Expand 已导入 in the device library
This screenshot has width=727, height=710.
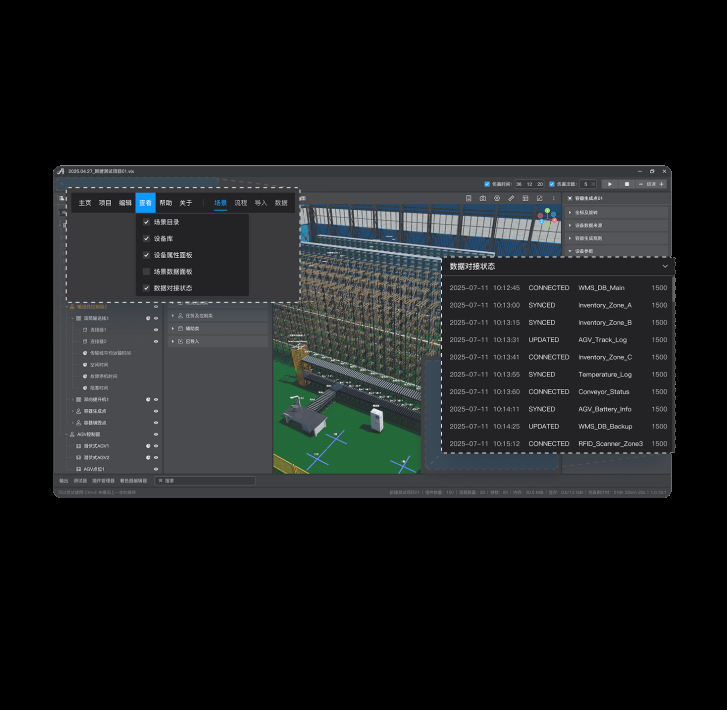click(x=217, y=341)
